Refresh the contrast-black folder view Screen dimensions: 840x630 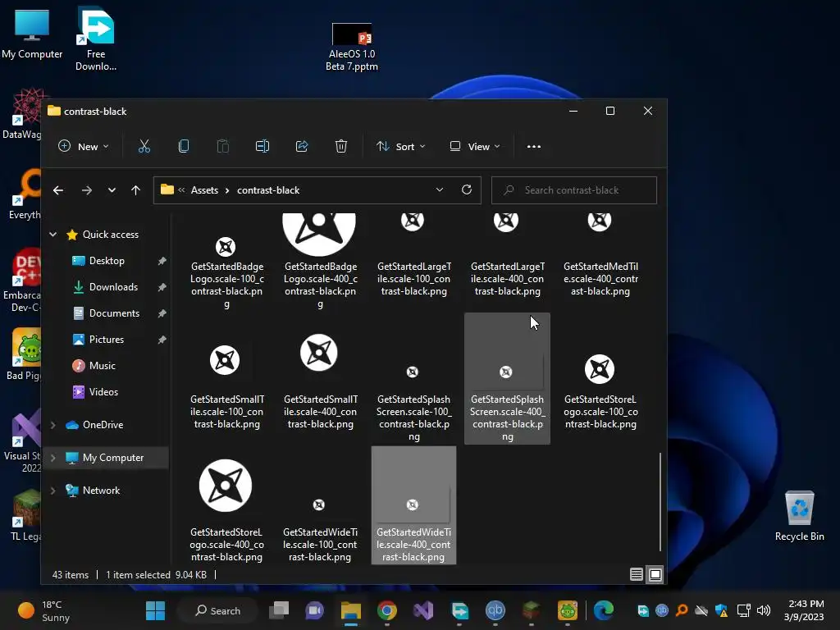click(x=467, y=189)
